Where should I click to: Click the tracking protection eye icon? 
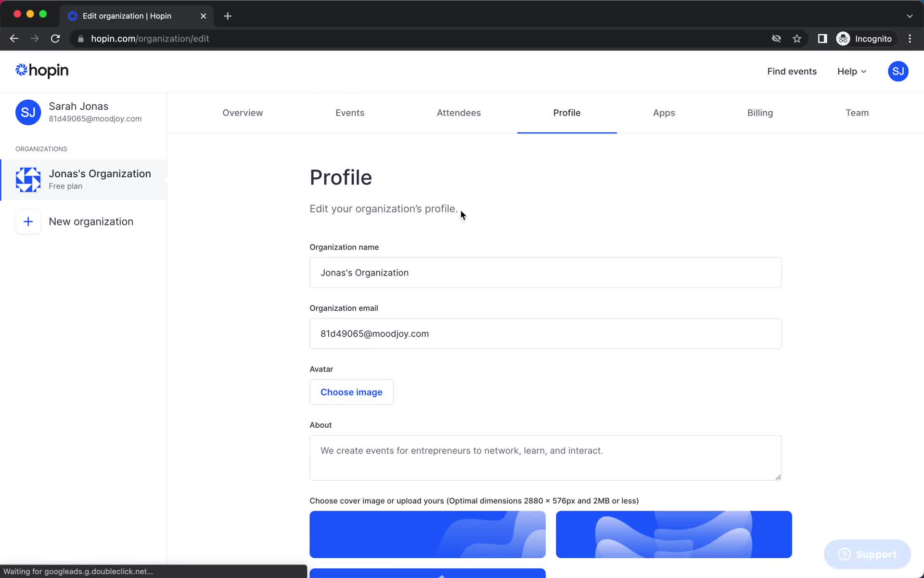[776, 39]
